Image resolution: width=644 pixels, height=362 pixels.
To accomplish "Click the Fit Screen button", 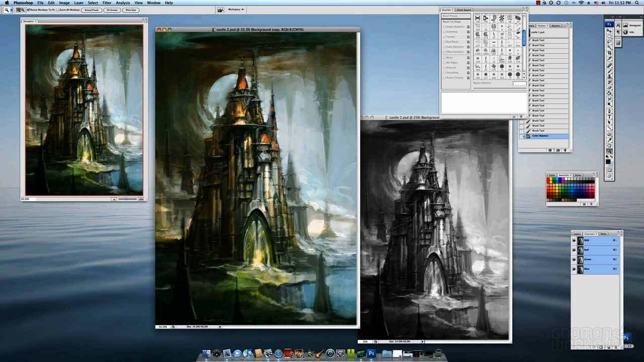I will [x=112, y=10].
